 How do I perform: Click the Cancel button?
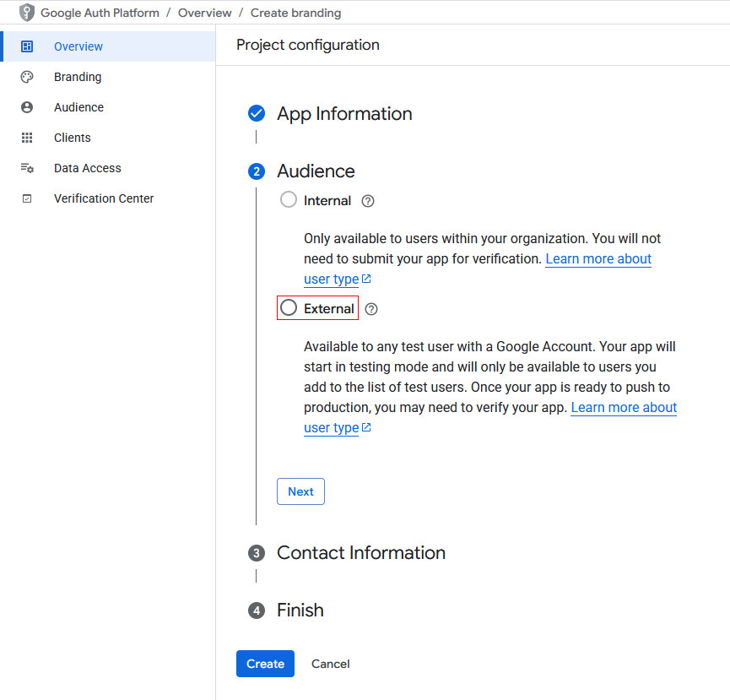tap(330, 664)
